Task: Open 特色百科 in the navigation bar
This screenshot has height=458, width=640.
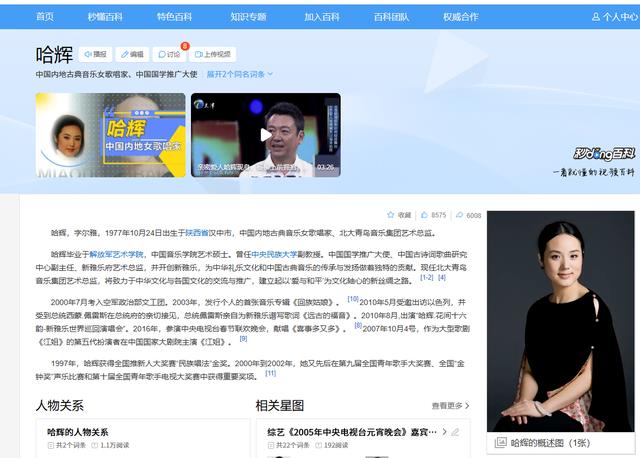Action: pos(174,17)
